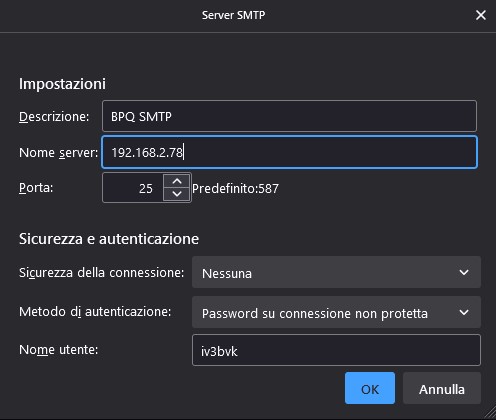
Task: Grab the dialog resize grip corner
Action: (x=489, y=413)
